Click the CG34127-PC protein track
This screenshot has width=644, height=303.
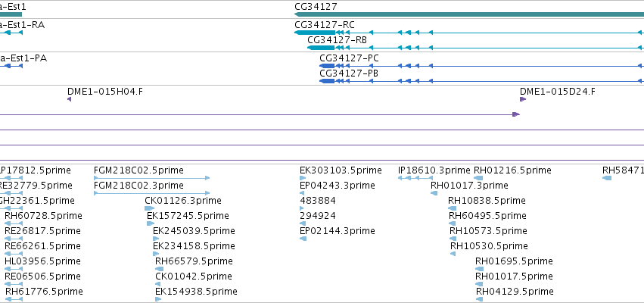click(x=482, y=66)
